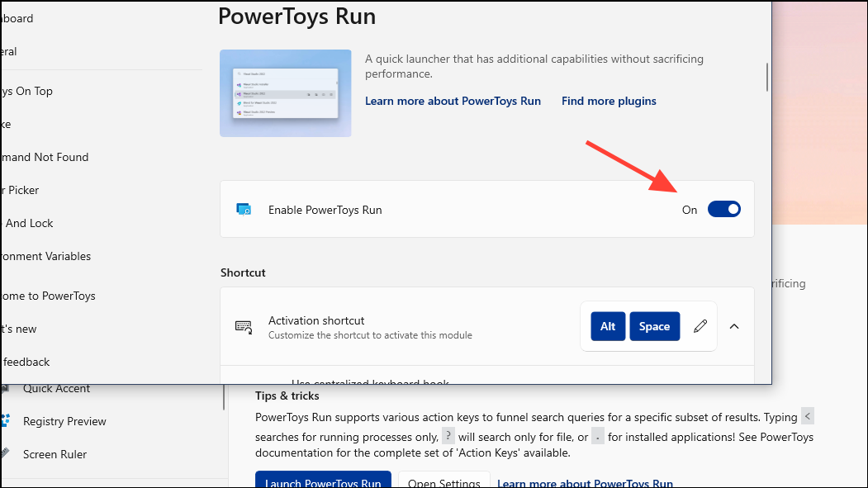This screenshot has width=868, height=488.
Task: Click the keyboard icon beside Activation shortcut
Action: 244,327
